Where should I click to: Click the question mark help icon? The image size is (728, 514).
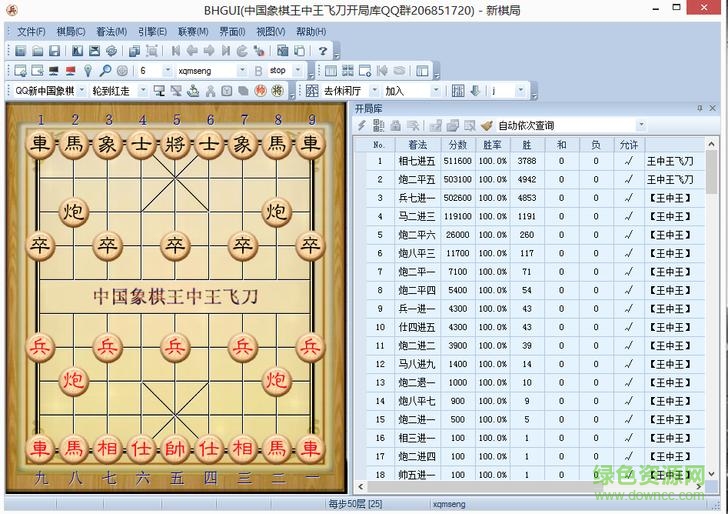(x=323, y=51)
